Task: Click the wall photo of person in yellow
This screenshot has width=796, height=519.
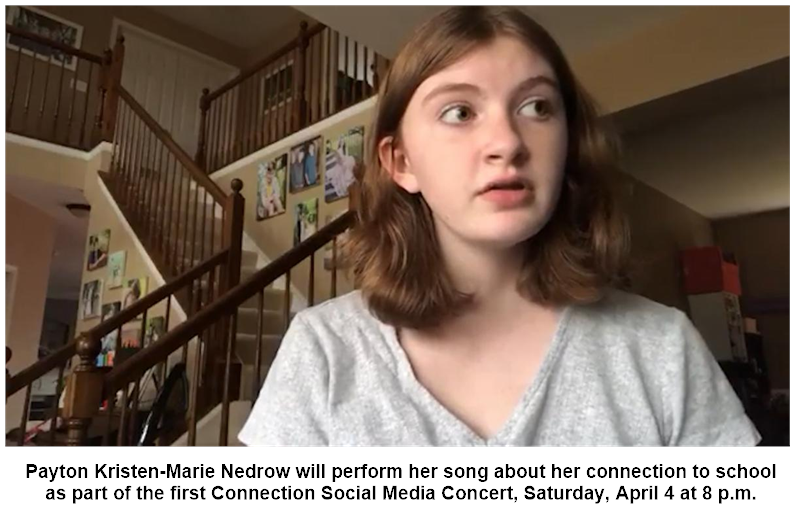Action: coord(272,187)
